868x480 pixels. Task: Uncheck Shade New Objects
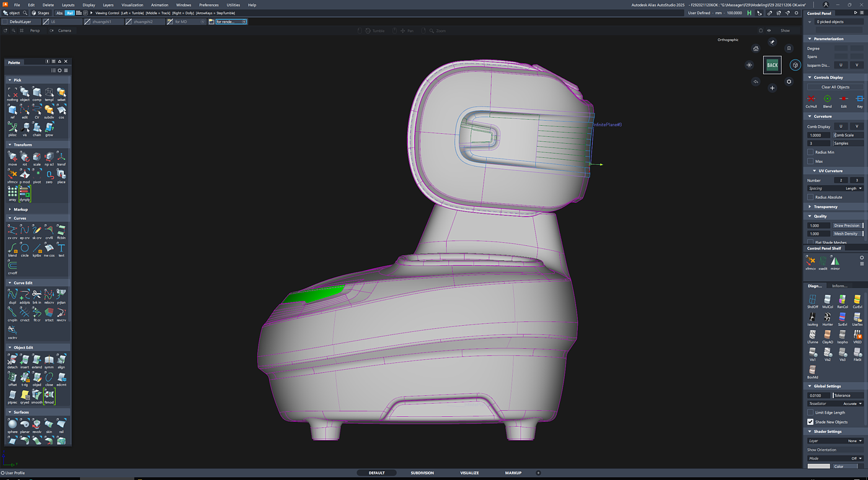(x=810, y=422)
